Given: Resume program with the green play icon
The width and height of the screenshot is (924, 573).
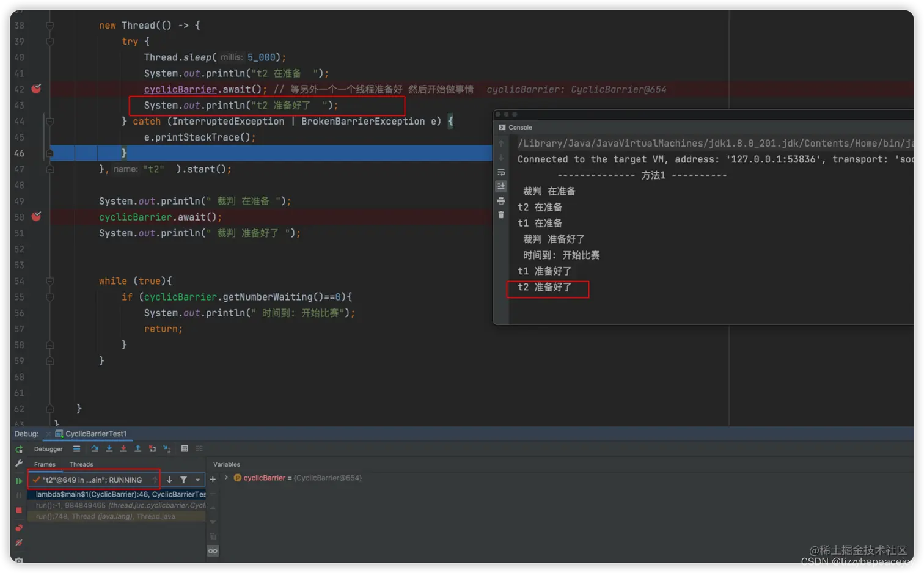Looking at the screenshot, I should [x=19, y=481].
